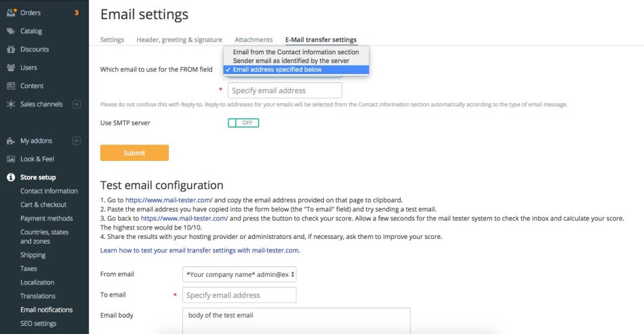
Task: Click the My addons puzzle icon
Action: [x=11, y=141]
